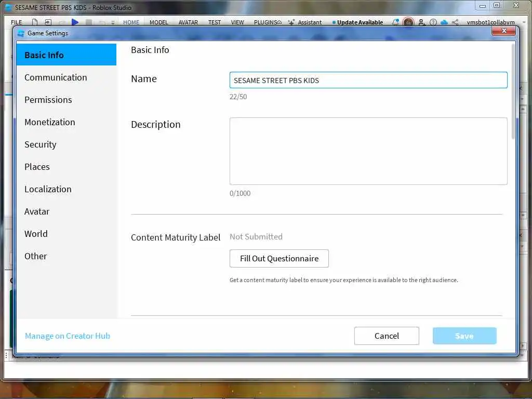This screenshot has width=532, height=399.
Task: Click the 22/50 character counter text
Action: click(x=238, y=97)
